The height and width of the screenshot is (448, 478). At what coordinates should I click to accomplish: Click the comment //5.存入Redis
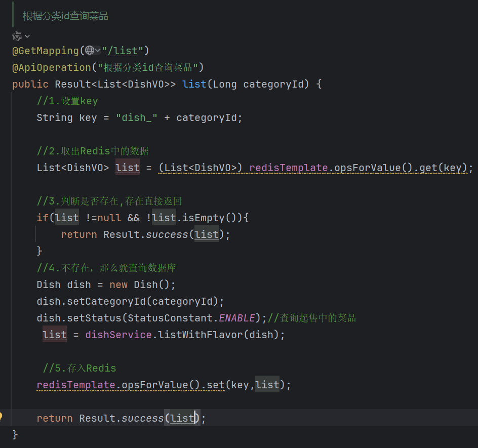pyautogui.click(x=79, y=368)
